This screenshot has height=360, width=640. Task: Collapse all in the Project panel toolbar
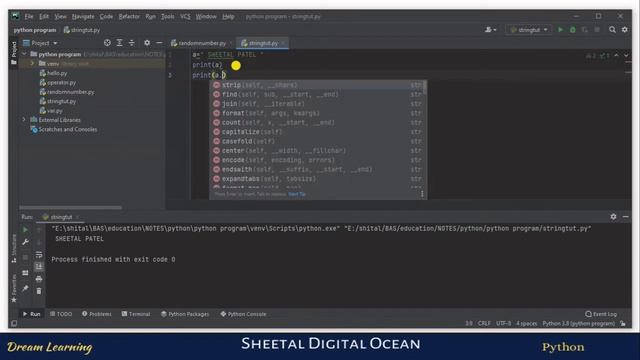131,43
